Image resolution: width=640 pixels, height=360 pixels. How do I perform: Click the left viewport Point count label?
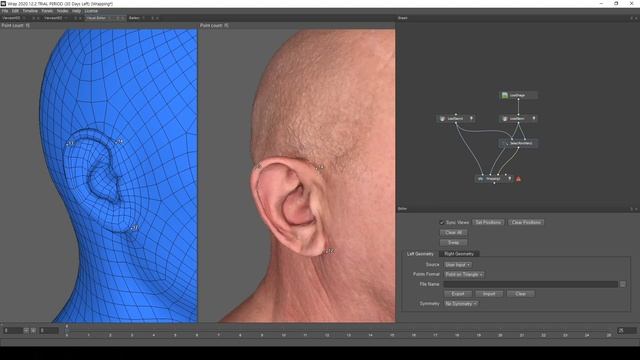16,25
